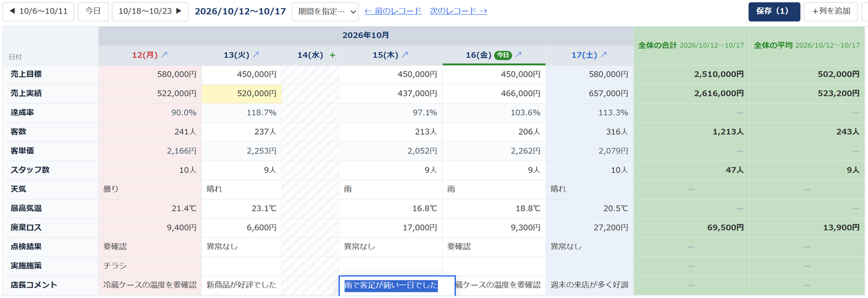Click the 全体の平均 column header
Image resolution: width=868 pixels, height=298 pixels.
807,46
